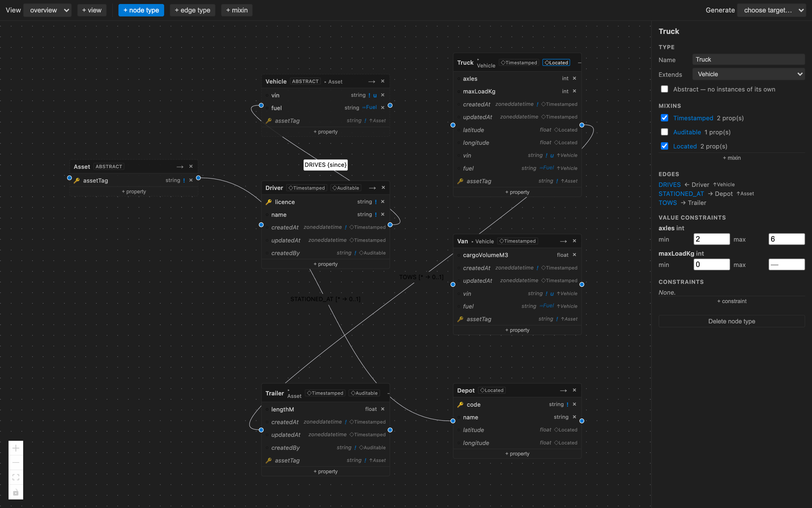The width and height of the screenshot is (812, 508).
Task: Delete the axles property in Truck node
Action: (574, 78)
